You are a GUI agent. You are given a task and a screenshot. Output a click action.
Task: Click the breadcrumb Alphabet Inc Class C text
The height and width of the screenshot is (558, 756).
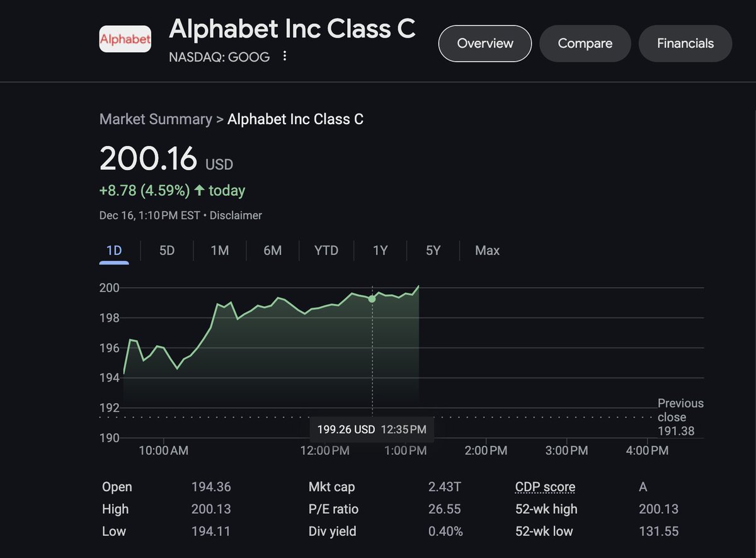point(295,119)
